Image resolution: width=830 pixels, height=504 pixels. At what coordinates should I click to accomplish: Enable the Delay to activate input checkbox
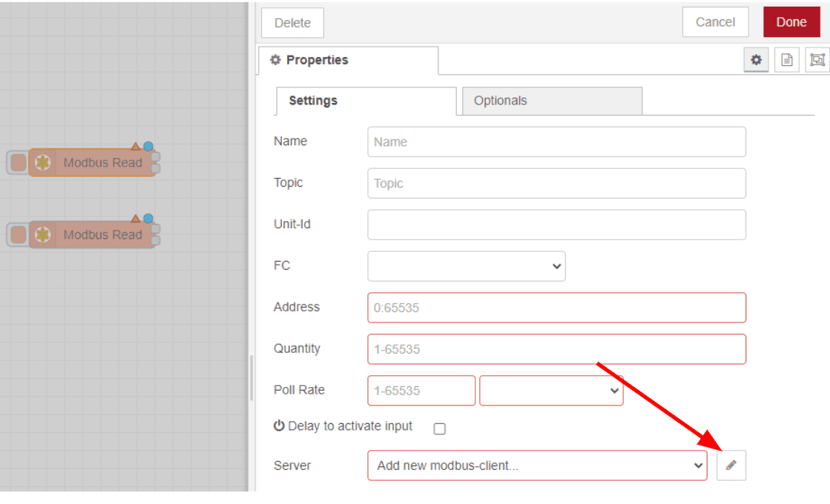(437, 427)
